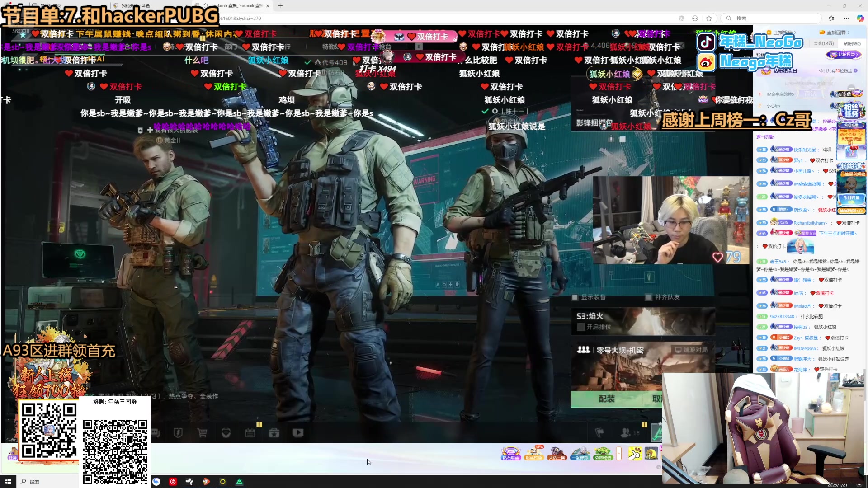The height and width of the screenshot is (488, 868).
Task: Open 主播投稿 link in sidebar
Action: 782,33
